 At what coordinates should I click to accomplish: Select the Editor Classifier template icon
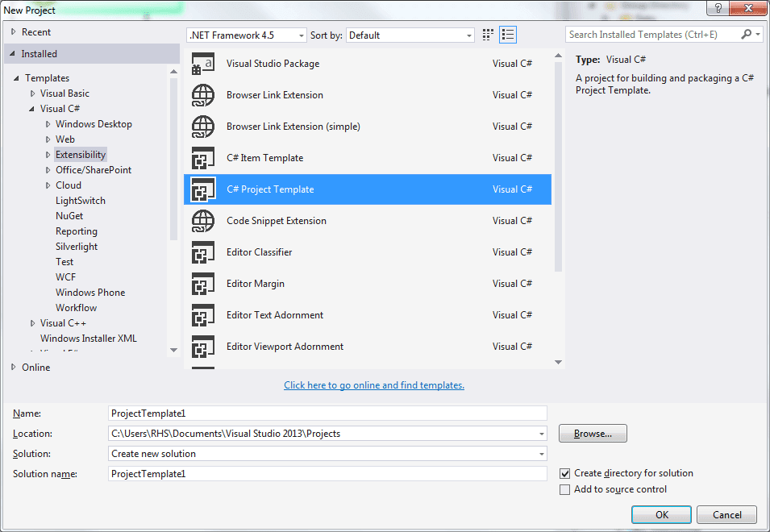(202, 251)
